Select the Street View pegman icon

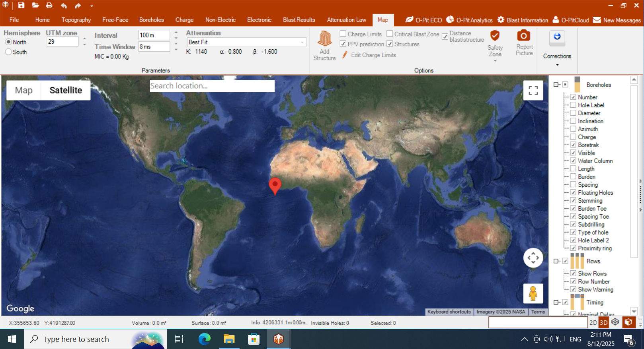[x=533, y=294]
